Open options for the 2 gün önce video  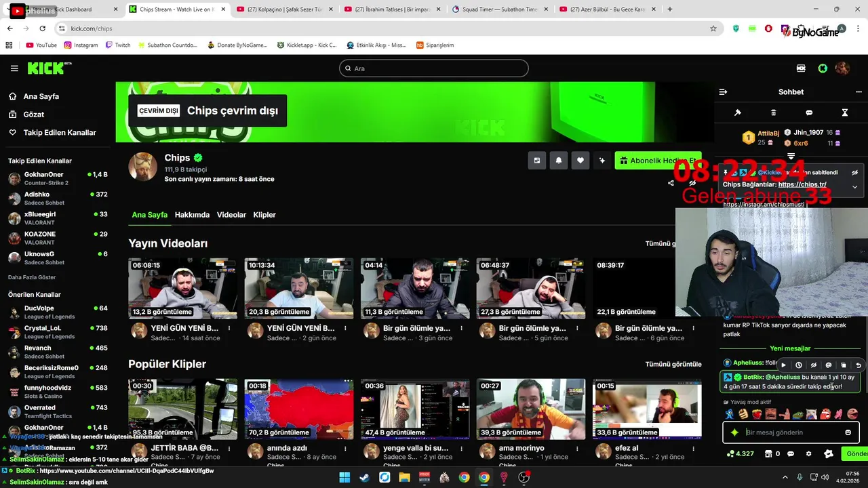point(345,328)
